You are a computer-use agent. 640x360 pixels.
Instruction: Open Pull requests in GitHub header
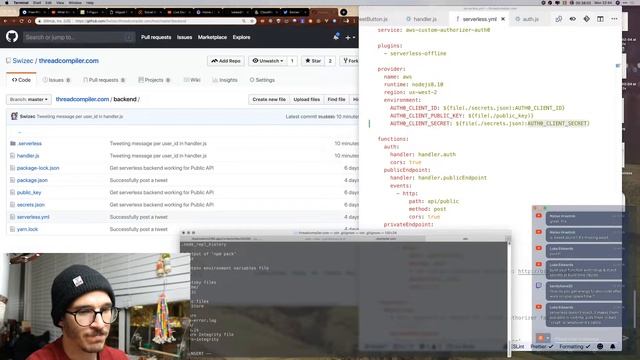[156, 37]
